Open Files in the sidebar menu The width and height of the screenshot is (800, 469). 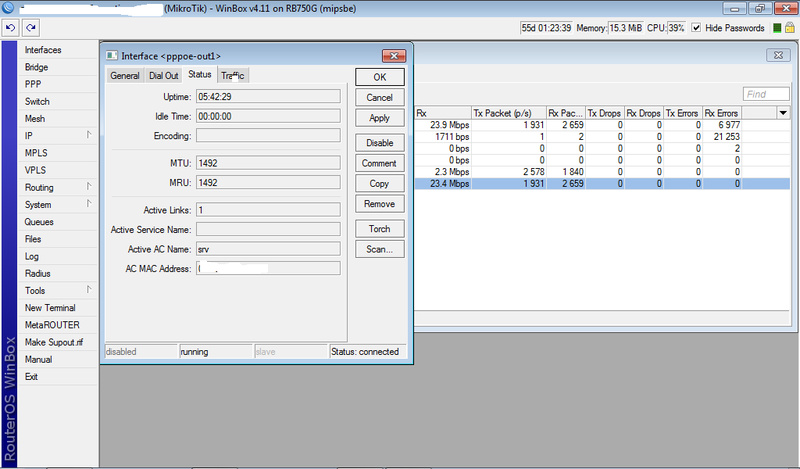click(57, 239)
